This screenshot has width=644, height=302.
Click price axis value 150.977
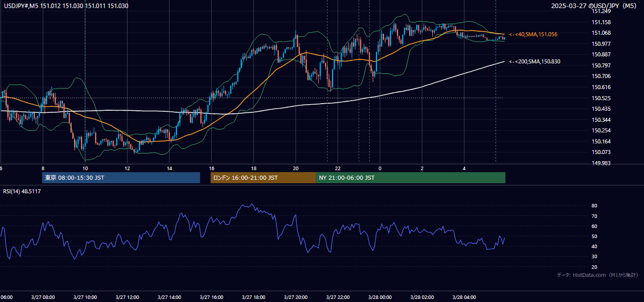click(601, 44)
